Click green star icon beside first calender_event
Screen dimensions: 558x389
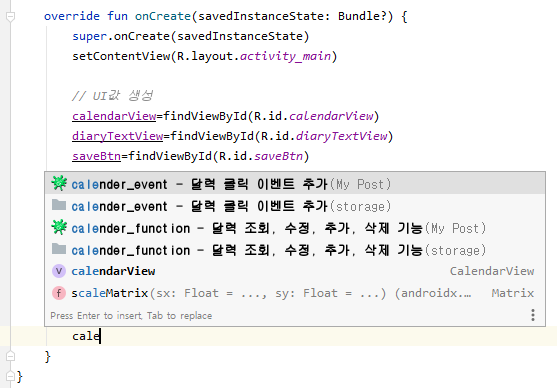point(59,183)
